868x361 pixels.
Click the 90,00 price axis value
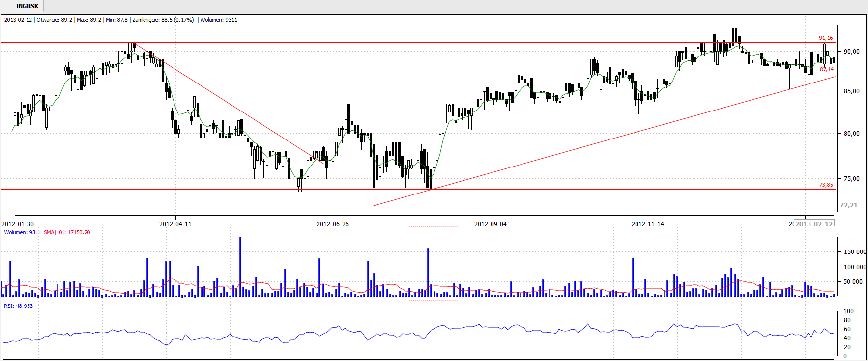coord(852,51)
